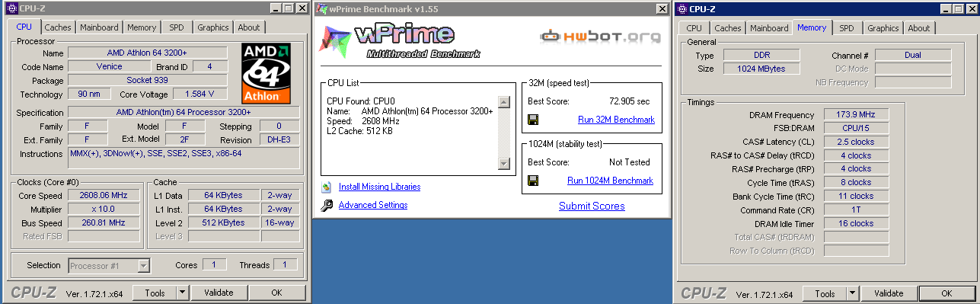The image size is (980, 304).
Task: Switch to Graphics tab in left CPU-Z
Action: click(x=213, y=27)
